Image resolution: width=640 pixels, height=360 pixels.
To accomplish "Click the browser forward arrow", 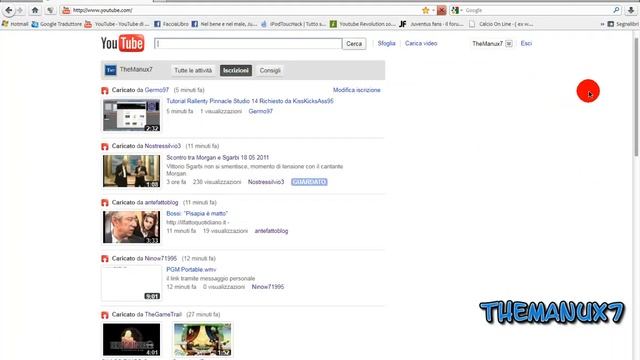I will 20,10.
